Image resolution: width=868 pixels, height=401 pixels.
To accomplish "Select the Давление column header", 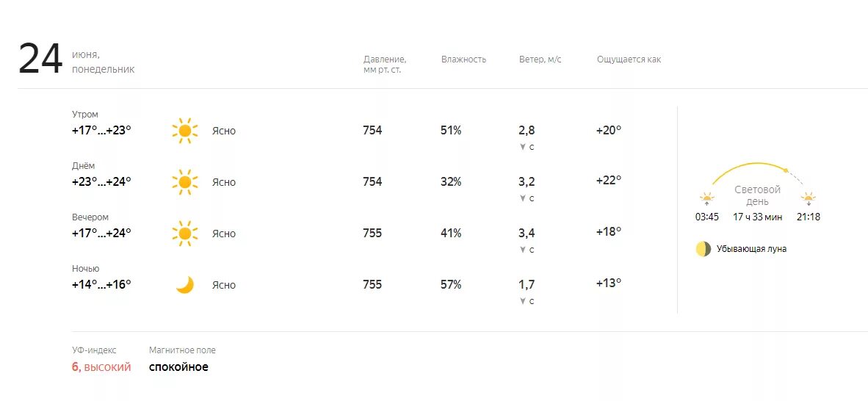I will (385, 65).
